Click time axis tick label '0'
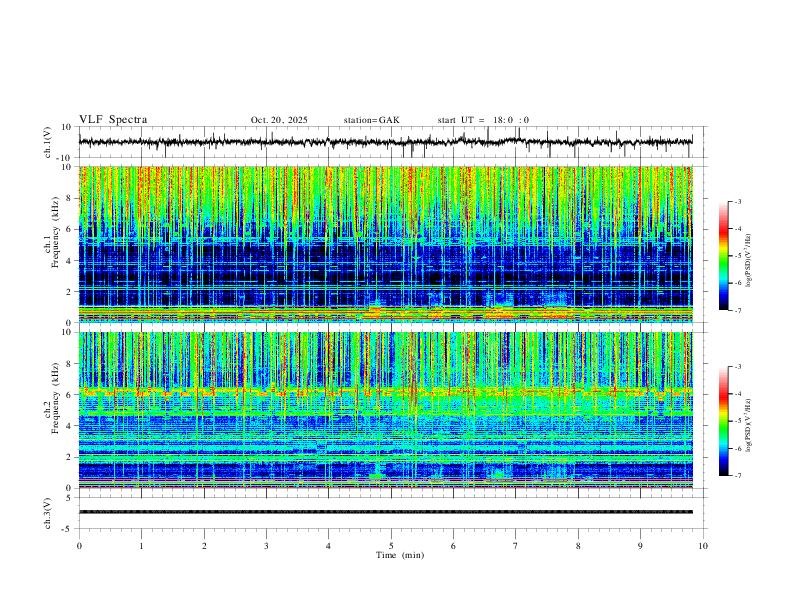The image size is (792, 612). tap(79, 546)
